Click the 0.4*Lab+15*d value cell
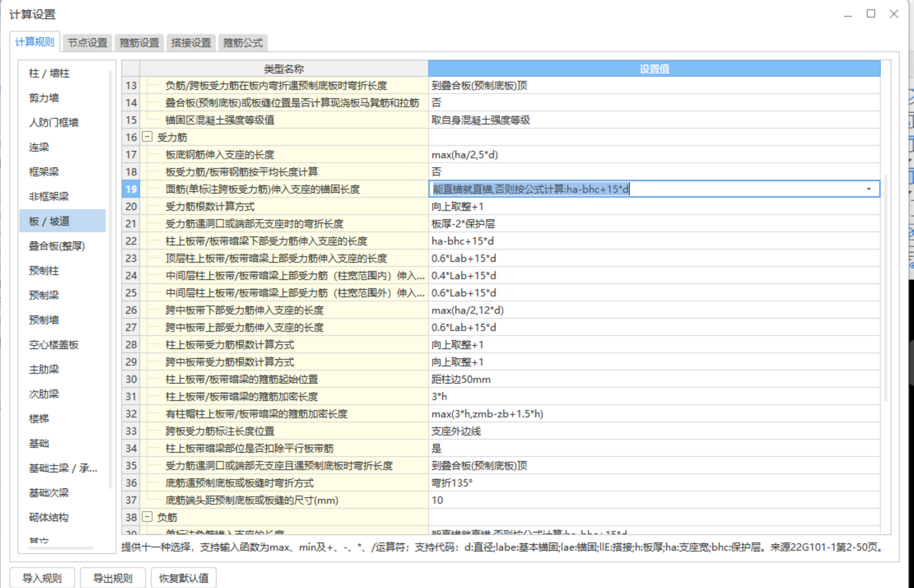This screenshot has width=914, height=588. (x=654, y=275)
